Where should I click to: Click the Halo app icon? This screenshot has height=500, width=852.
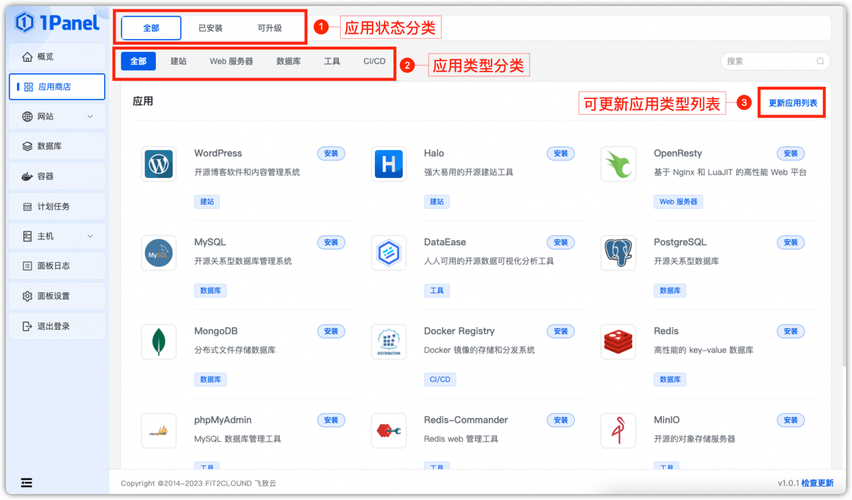click(389, 164)
